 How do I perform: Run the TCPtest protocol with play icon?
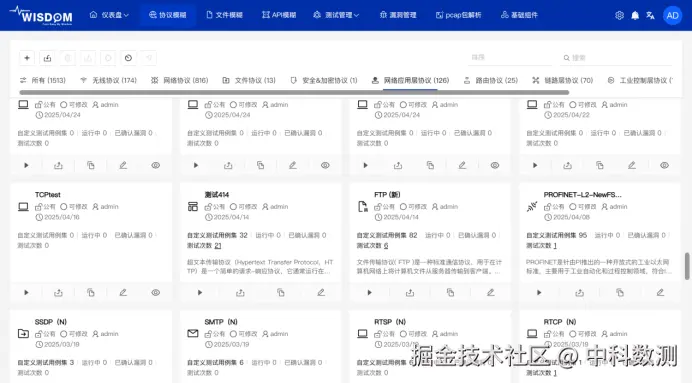26,293
